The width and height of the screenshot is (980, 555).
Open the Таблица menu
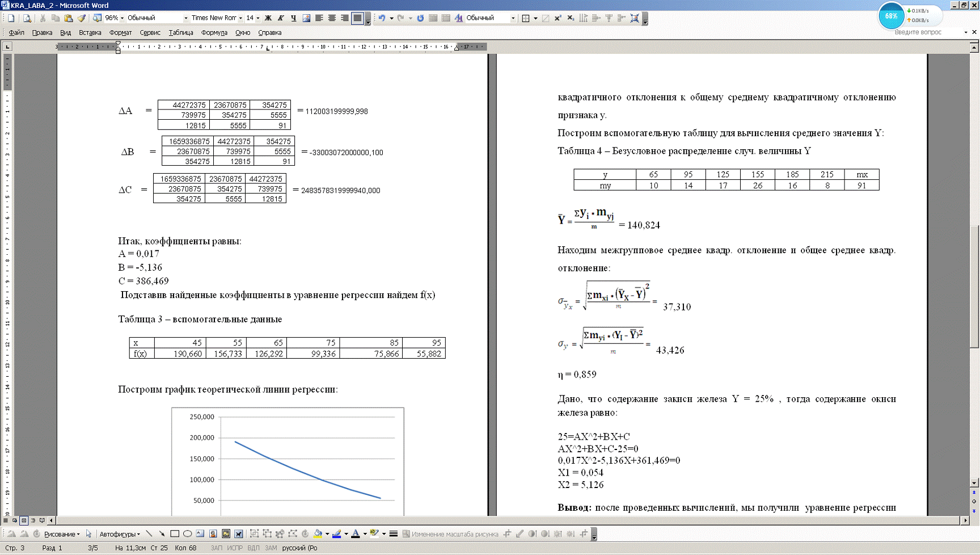[180, 33]
